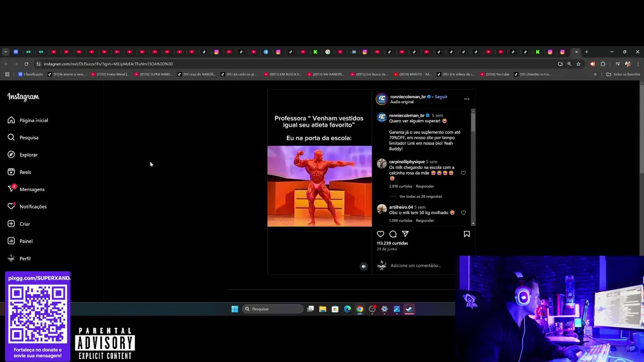The width and height of the screenshot is (644, 362).
Task: Open the Windows Start menu
Action: pos(234,309)
